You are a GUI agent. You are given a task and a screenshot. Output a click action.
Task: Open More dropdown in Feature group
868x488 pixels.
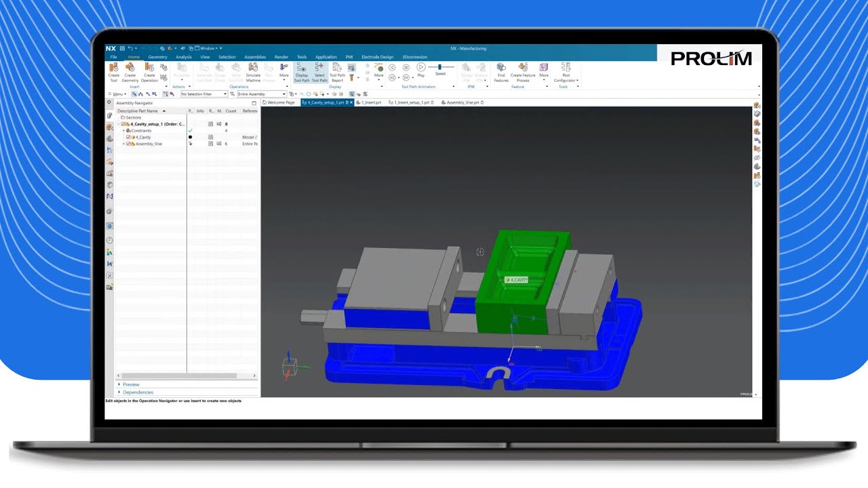544,70
